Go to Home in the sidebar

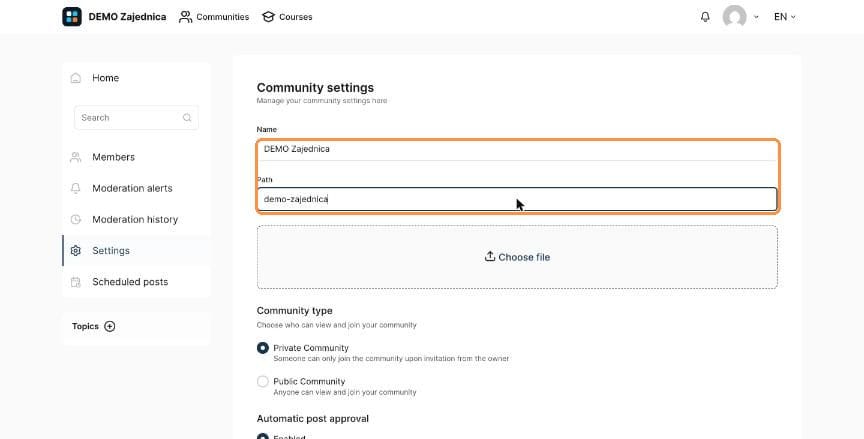pos(136,78)
